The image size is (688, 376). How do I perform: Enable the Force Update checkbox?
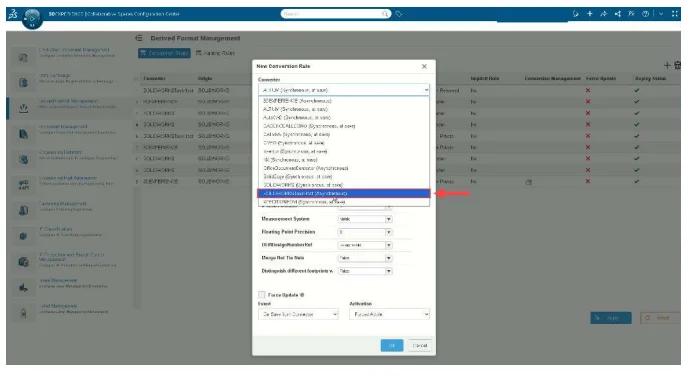coord(262,295)
